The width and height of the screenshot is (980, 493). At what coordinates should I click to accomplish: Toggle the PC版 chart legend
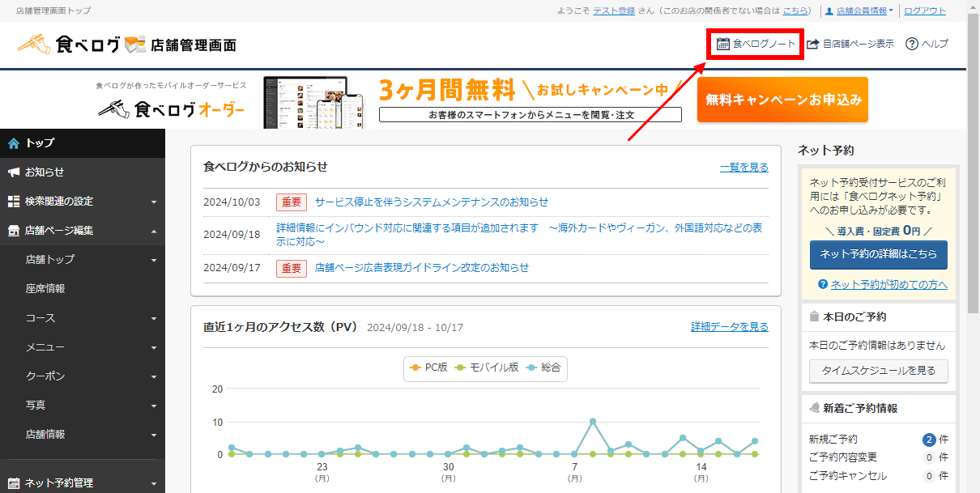(x=429, y=368)
